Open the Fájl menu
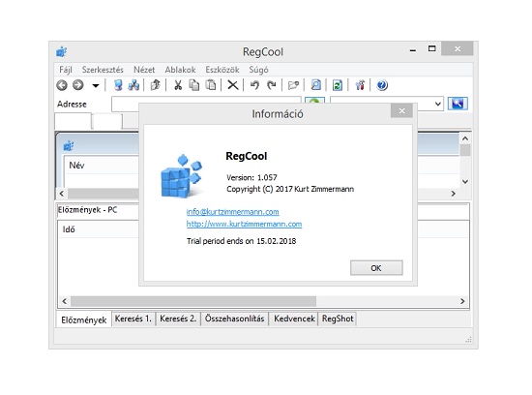 (66, 70)
